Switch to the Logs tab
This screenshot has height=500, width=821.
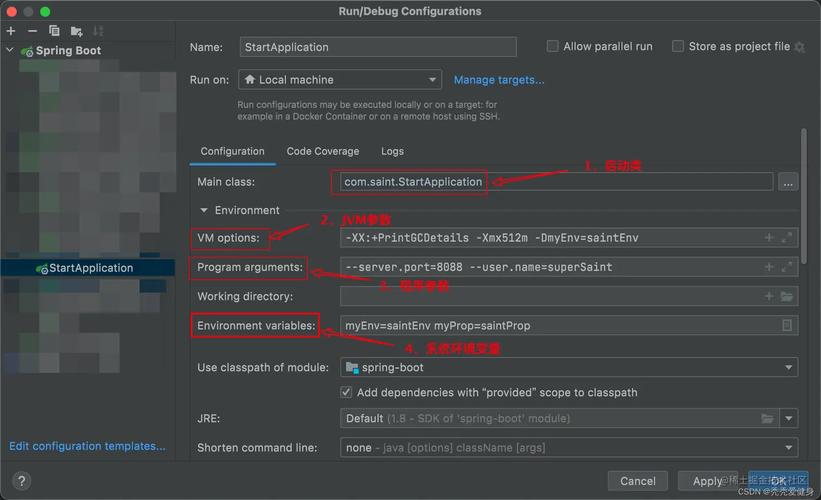coord(392,151)
